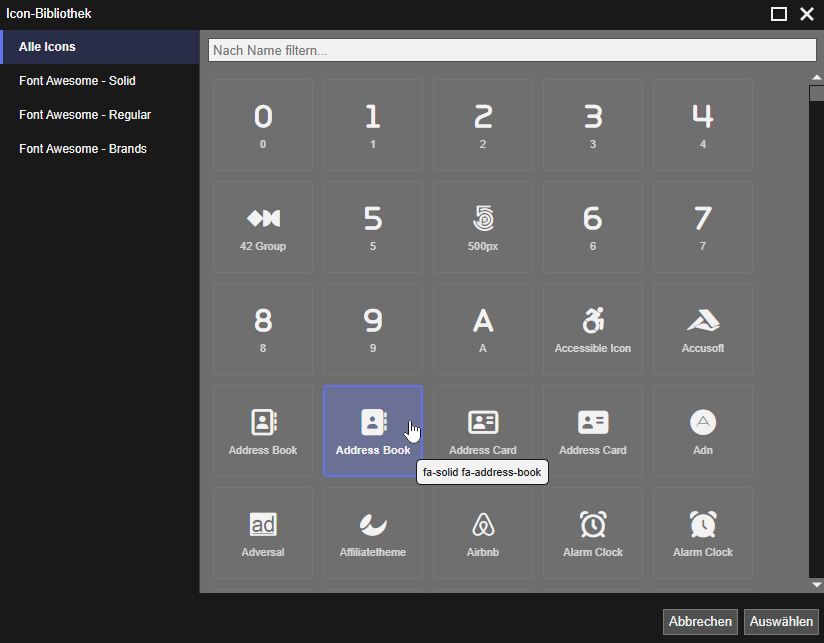The height and width of the screenshot is (643, 824).
Task: Choose the digit 5 icon tile
Action: [373, 227]
